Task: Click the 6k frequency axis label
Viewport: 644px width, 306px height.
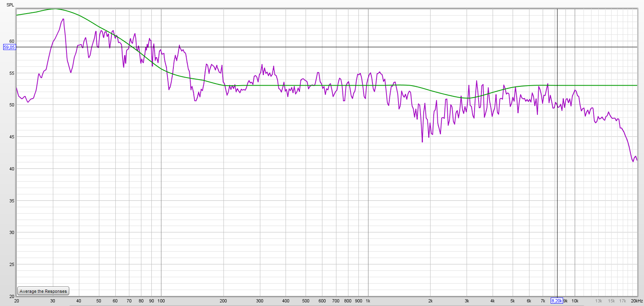Action: [529, 301]
